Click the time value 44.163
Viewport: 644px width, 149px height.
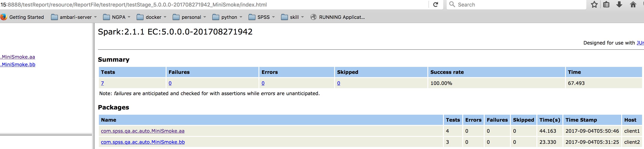point(548,131)
